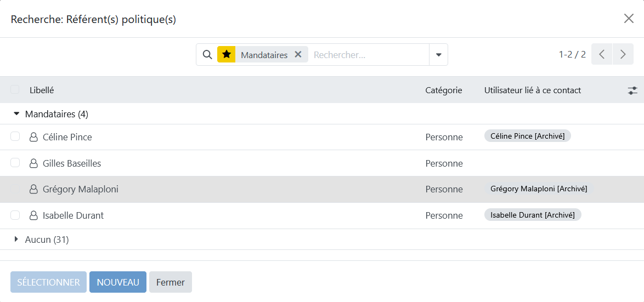Check the box for Céline Pince
Viewport: 644px width, 302px height.
click(15, 136)
